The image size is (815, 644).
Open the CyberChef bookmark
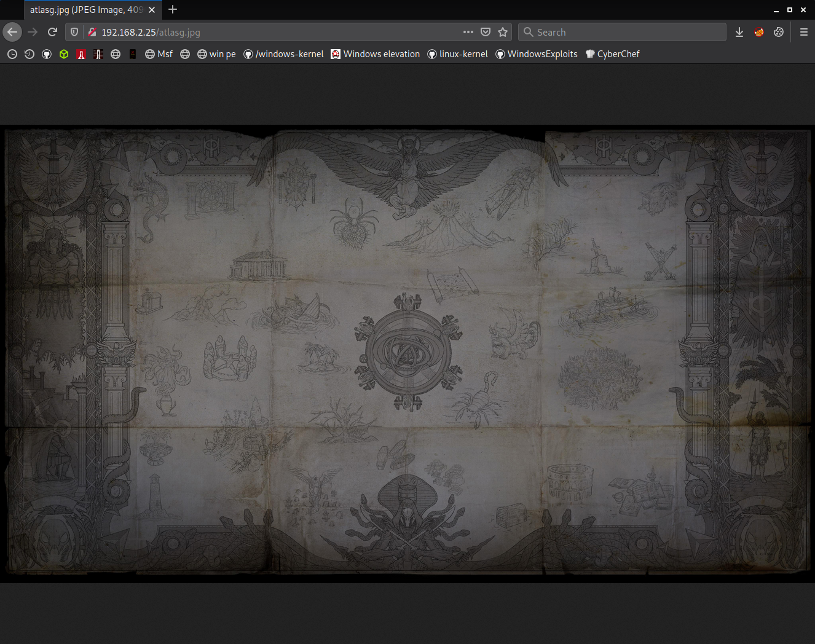click(612, 54)
